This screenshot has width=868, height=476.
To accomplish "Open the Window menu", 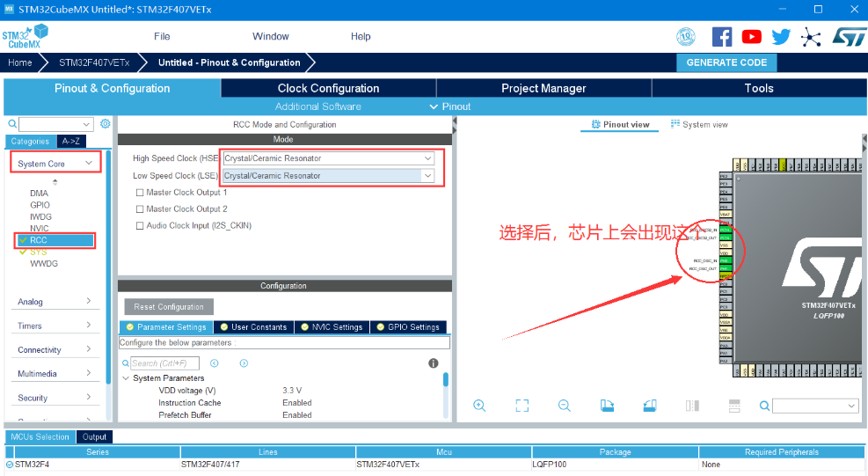I will coord(271,37).
